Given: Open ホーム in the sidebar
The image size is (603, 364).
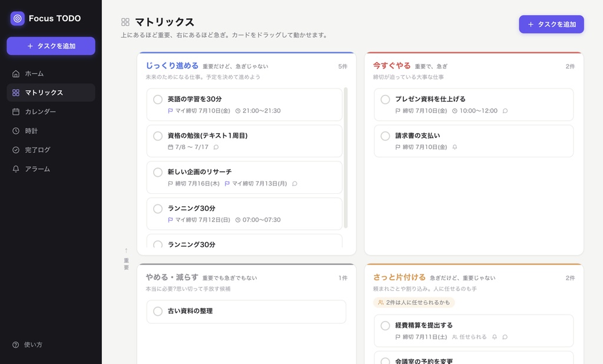Looking at the screenshot, I should (x=51, y=74).
